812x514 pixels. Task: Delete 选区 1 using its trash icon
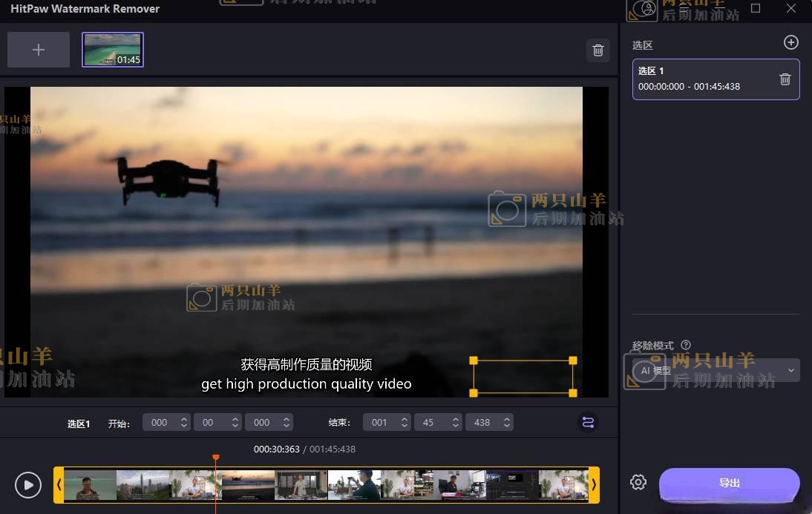tap(785, 79)
